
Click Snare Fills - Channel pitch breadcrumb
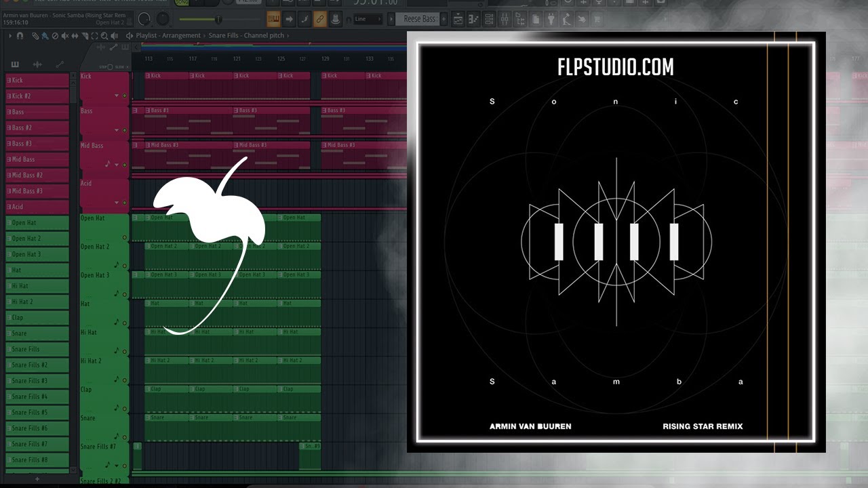tap(246, 35)
